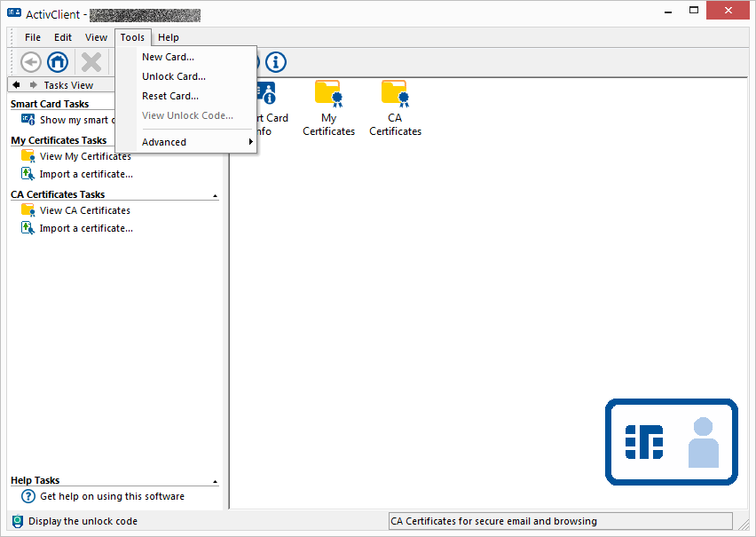
Task: Open the Help menu
Action: click(169, 37)
